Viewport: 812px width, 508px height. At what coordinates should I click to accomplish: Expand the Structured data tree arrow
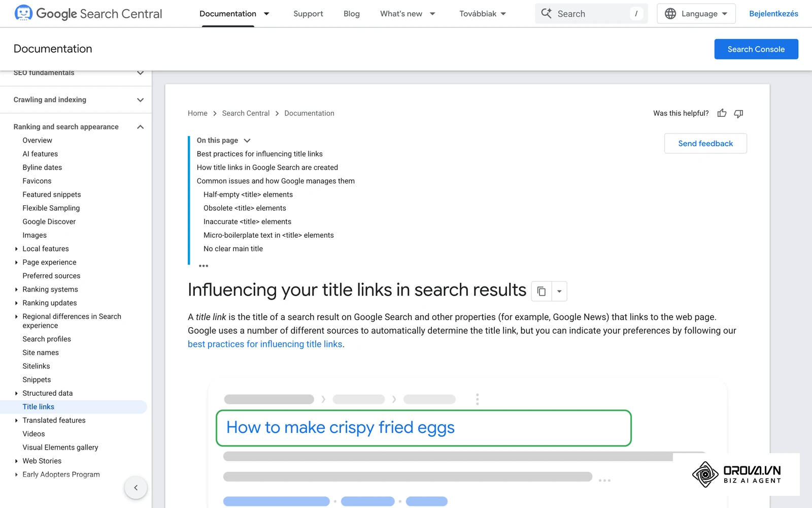16,393
